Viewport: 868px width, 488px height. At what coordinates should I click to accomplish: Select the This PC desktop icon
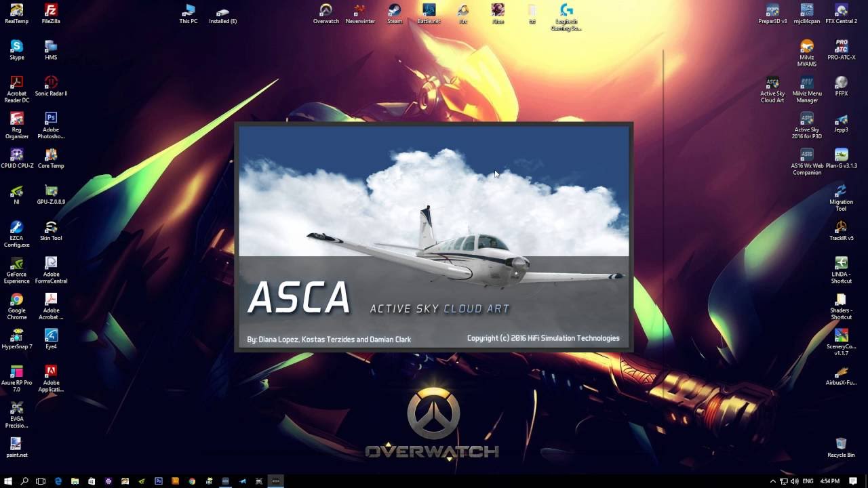[188, 14]
